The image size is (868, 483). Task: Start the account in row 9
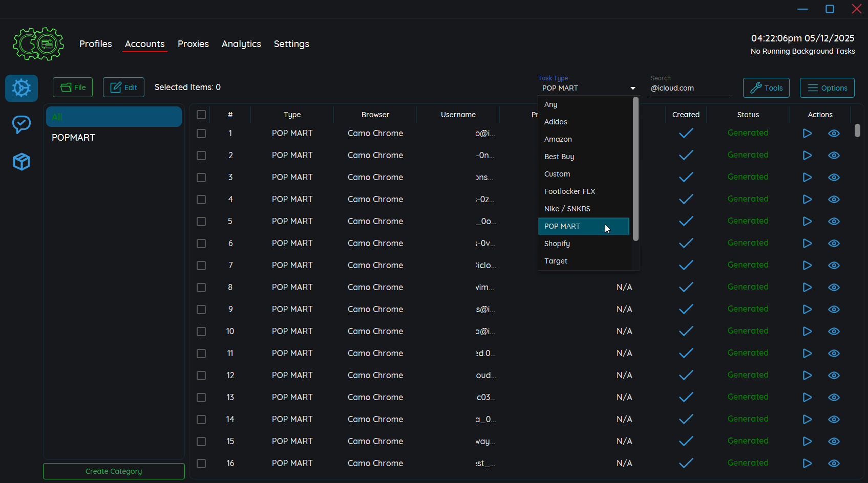[x=807, y=310]
